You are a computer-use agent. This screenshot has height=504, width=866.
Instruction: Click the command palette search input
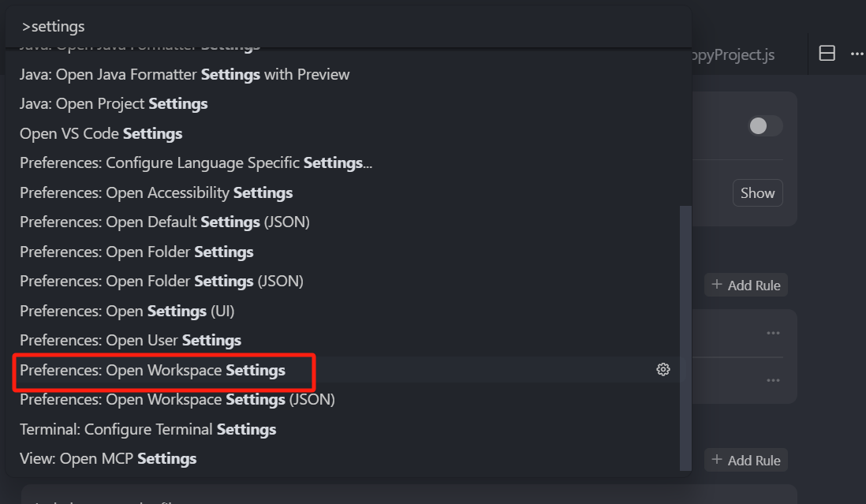348,27
